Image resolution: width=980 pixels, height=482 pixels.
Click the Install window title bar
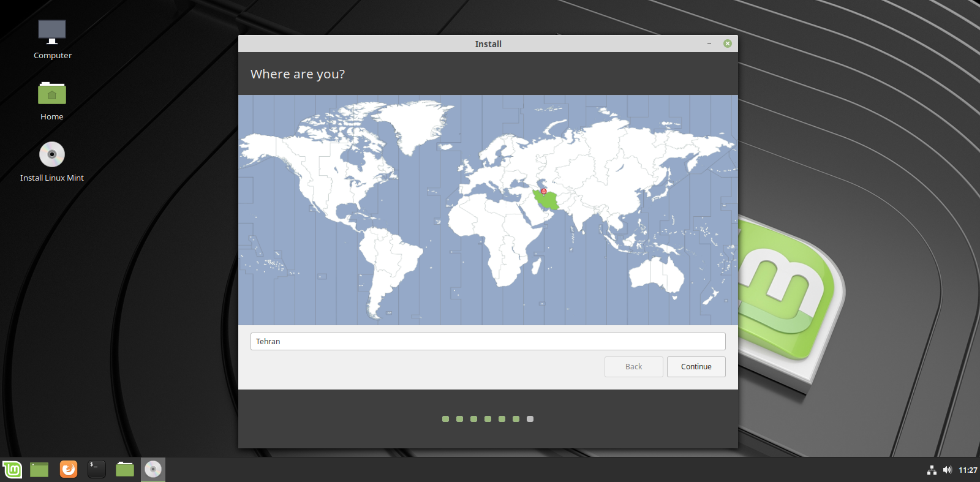coord(488,43)
